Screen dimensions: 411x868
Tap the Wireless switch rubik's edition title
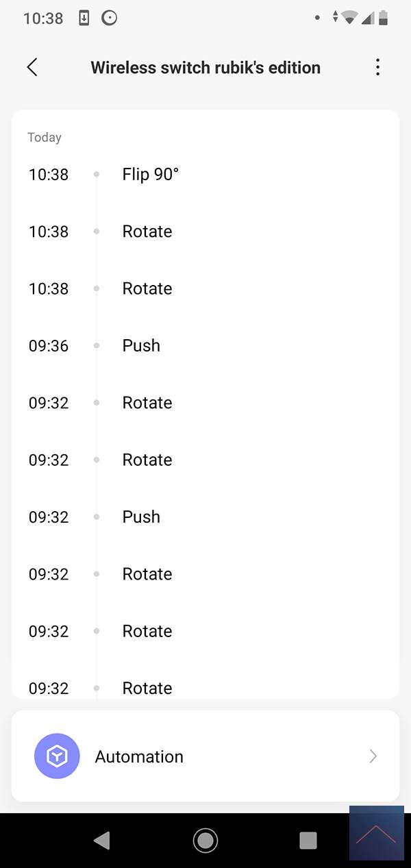pos(206,67)
